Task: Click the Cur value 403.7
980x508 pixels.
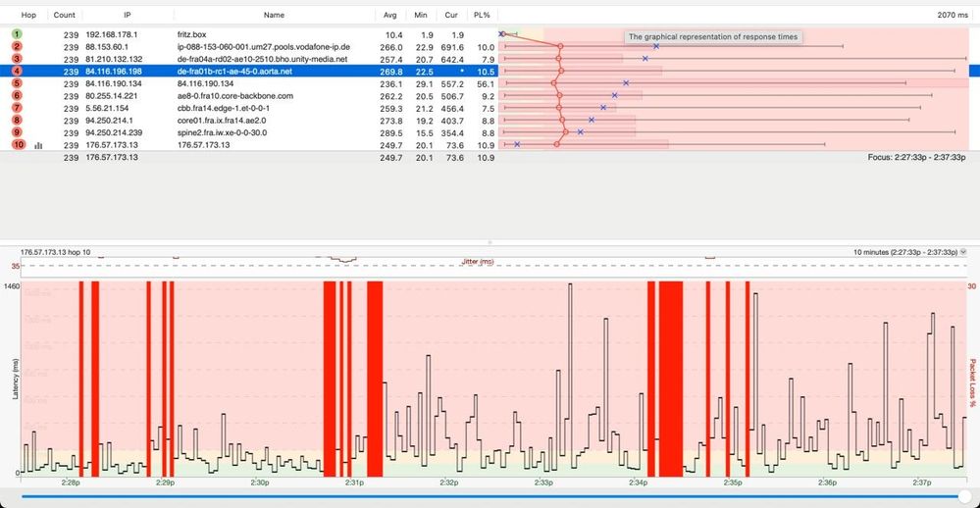Action: coord(452,121)
